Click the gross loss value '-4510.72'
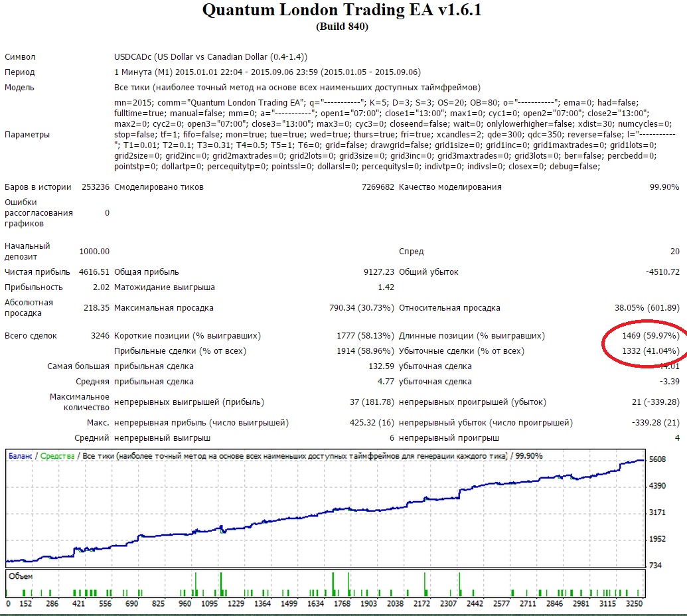Viewport: 687px width, 616px height. 663,272
